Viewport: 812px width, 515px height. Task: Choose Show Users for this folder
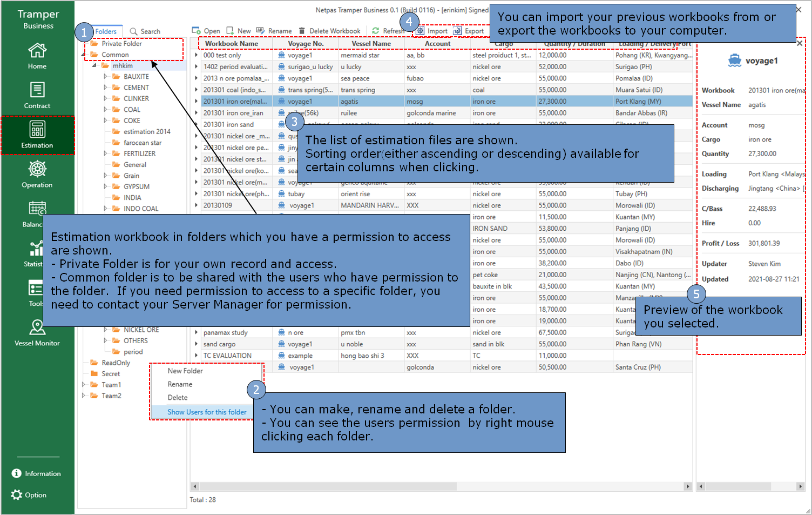207,412
